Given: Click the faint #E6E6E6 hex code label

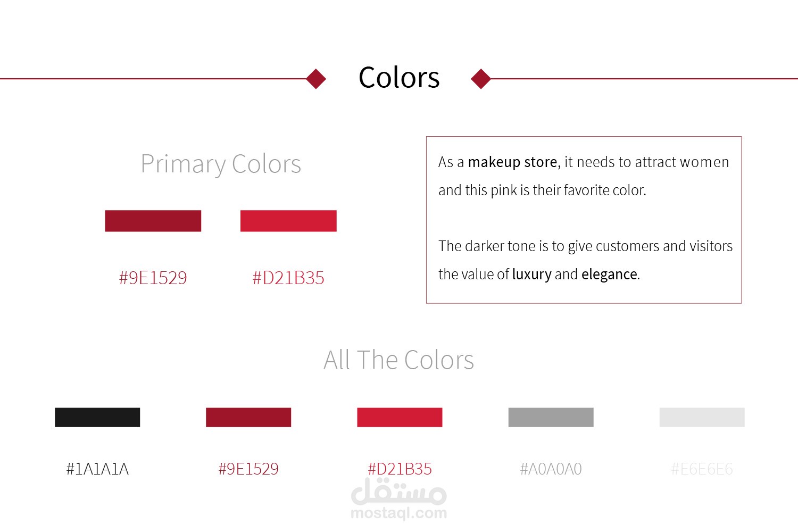Looking at the screenshot, I should pos(702,469).
